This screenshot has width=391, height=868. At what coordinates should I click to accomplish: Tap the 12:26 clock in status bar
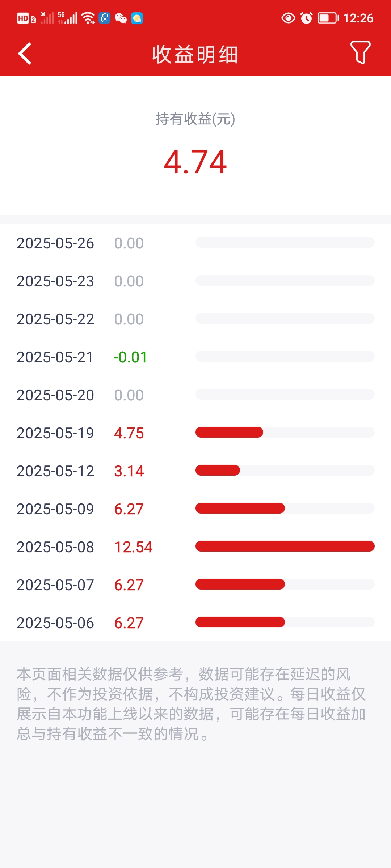click(x=358, y=18)
